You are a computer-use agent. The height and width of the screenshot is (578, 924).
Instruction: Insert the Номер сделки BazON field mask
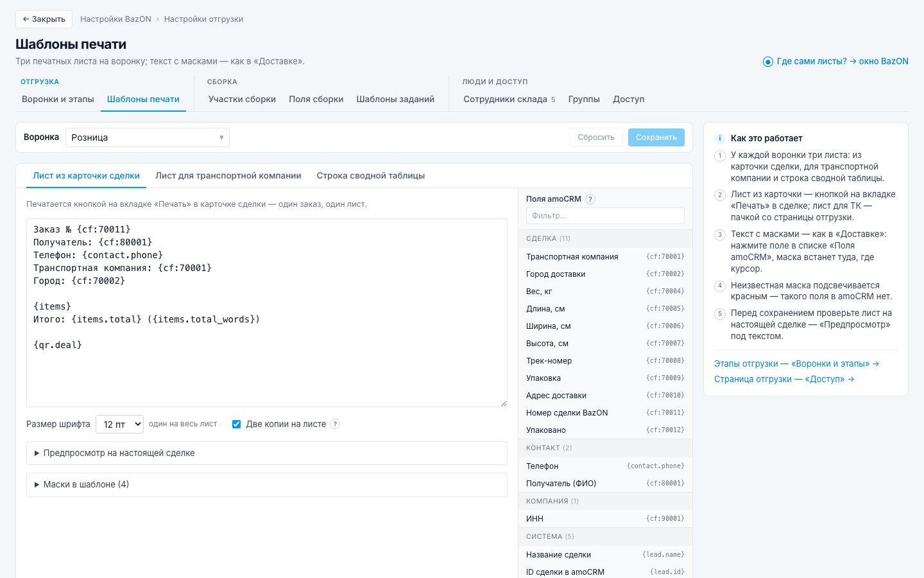click(605, 412)
